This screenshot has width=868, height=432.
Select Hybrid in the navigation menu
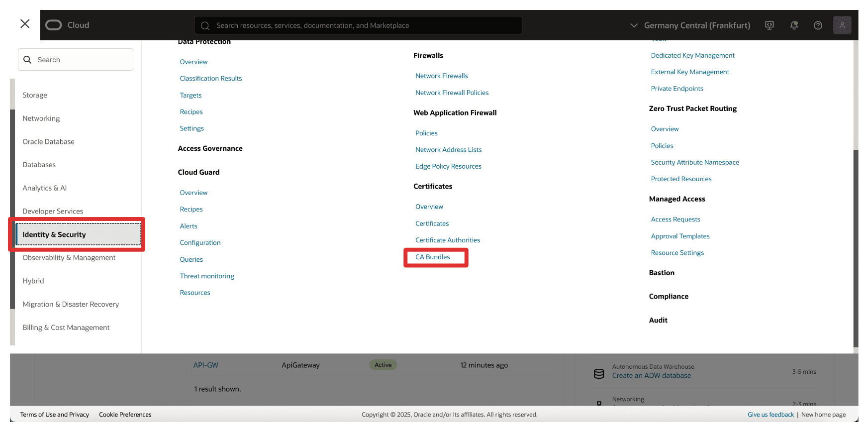[33, 281]
